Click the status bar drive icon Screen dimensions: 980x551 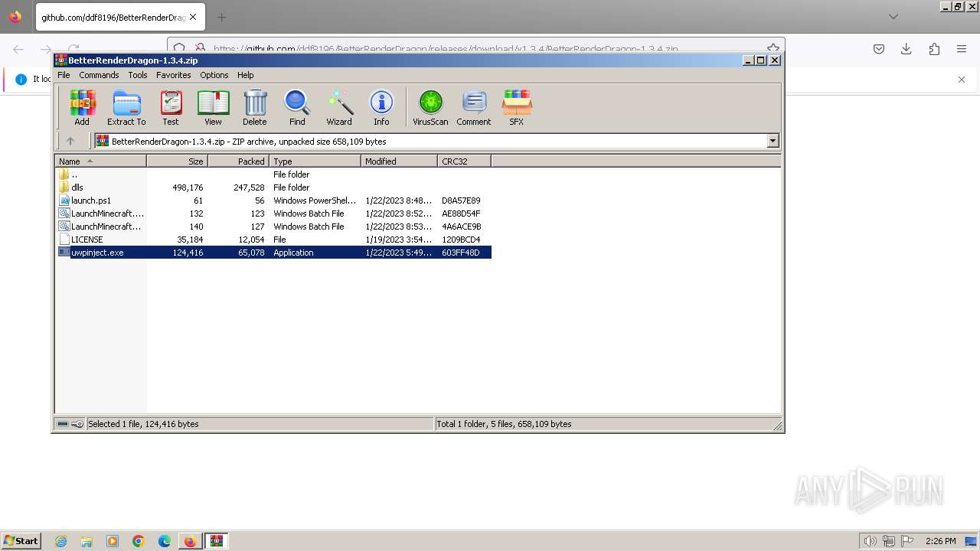[x=63, y=424]
